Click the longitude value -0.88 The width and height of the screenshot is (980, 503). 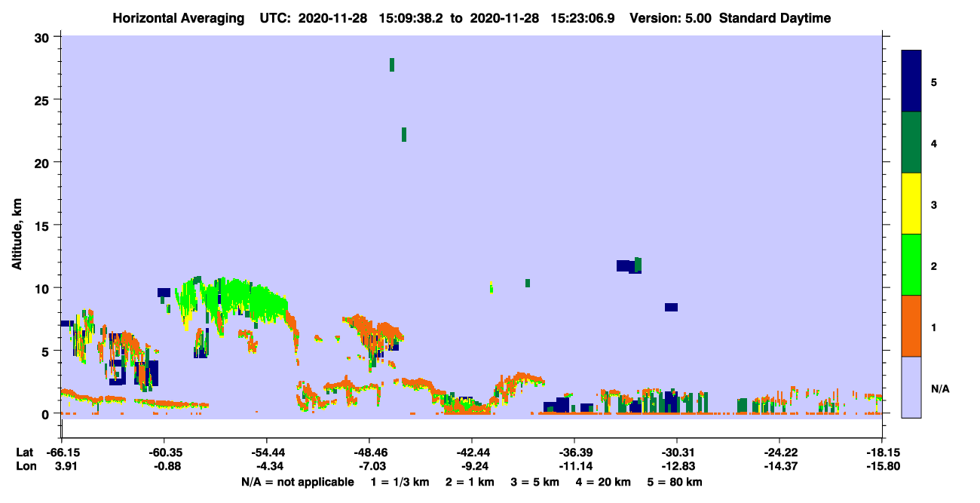tap(164, 466)
